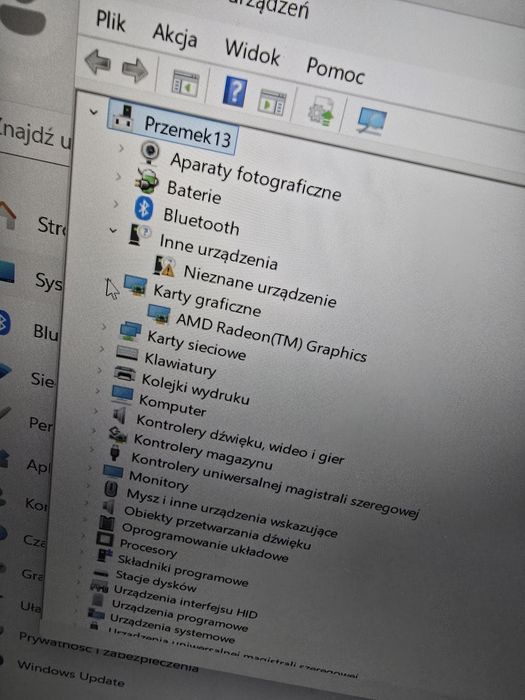Click the USB icon for Kontrolery uniwersalnej magistrali
Image resolution: width=525 pixels, height=700 pixels.
115,452
